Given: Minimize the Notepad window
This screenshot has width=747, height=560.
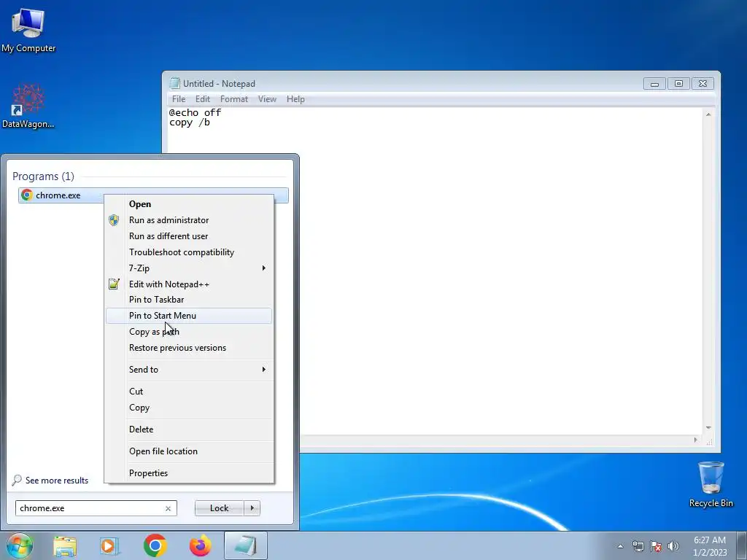Looking at the screenshot, I should (x=654, y=84).
